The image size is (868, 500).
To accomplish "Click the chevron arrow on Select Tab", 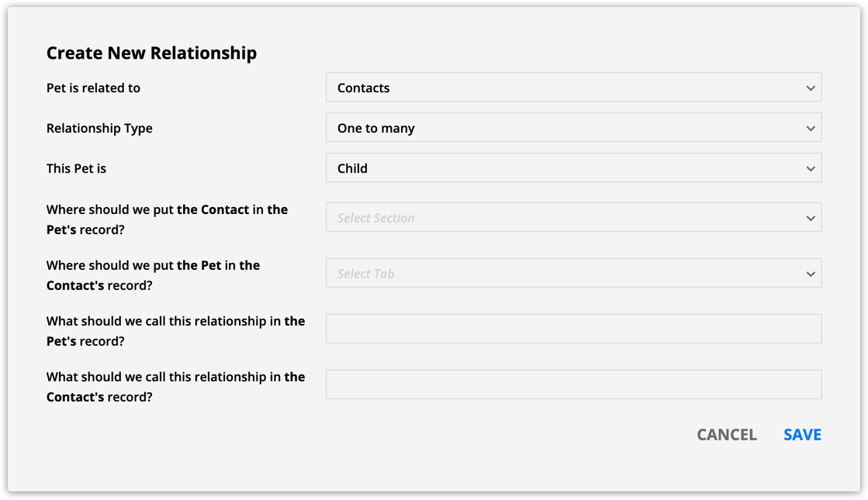I will [811, 274].
